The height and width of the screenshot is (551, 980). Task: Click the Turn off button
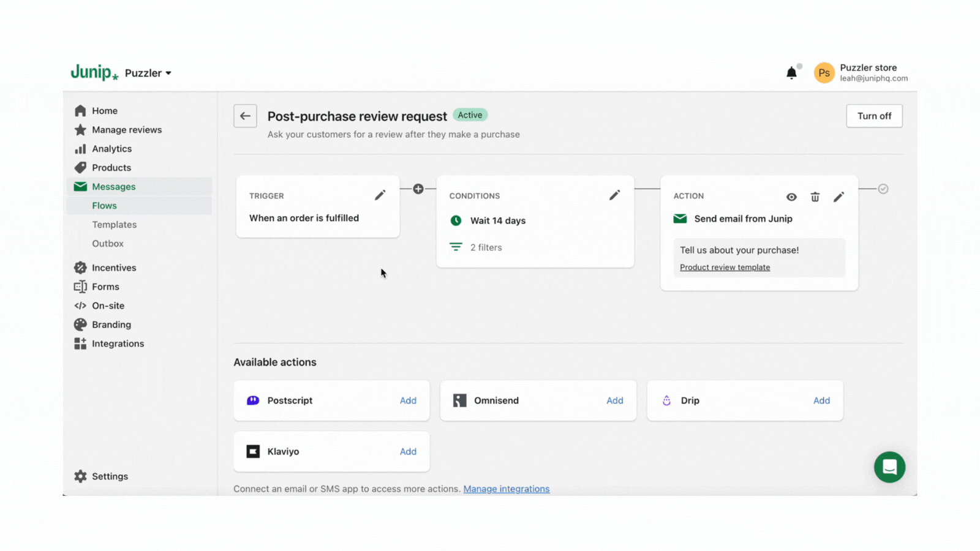click(x=874, y=116)
